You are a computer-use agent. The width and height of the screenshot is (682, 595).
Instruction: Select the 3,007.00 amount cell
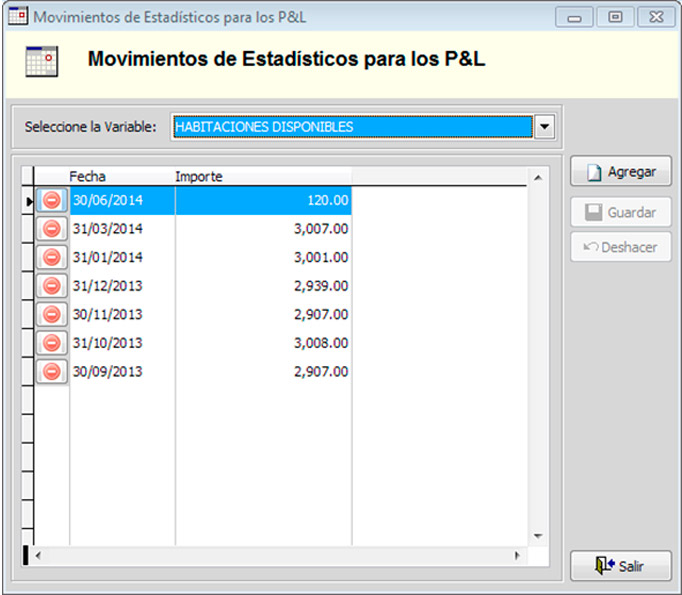263,229
